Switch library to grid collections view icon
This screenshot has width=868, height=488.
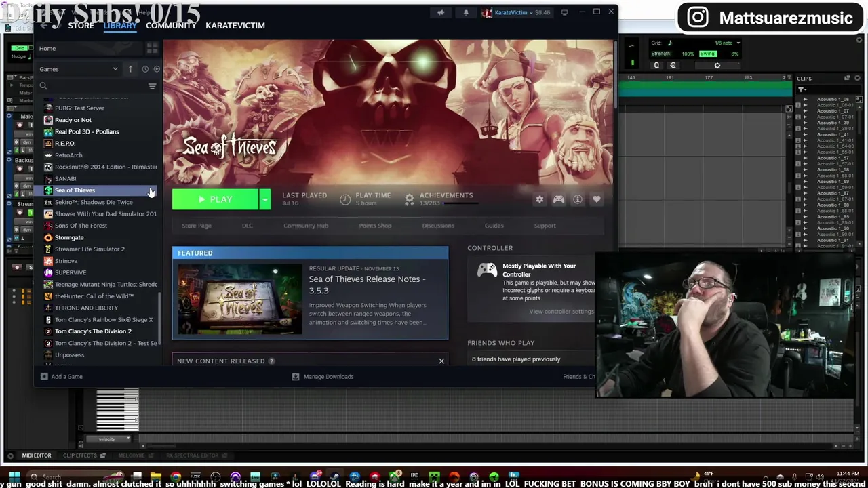[152, 48]
